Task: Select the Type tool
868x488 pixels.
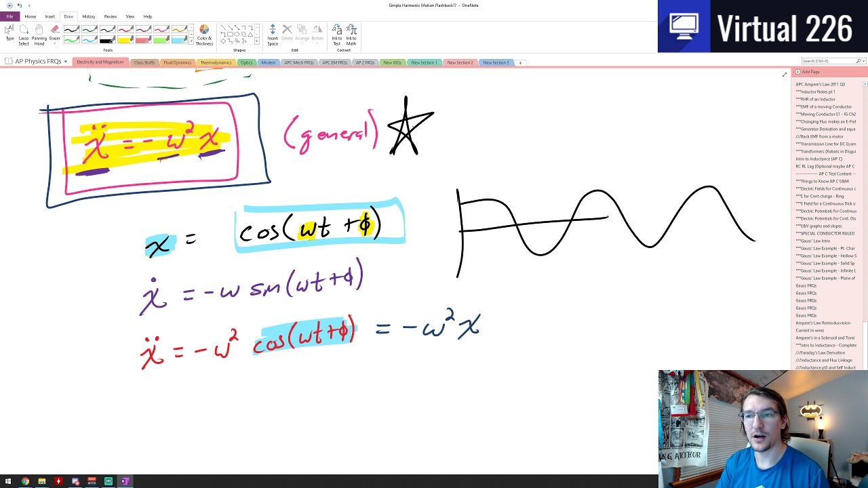Action: (x=9, y=33)
